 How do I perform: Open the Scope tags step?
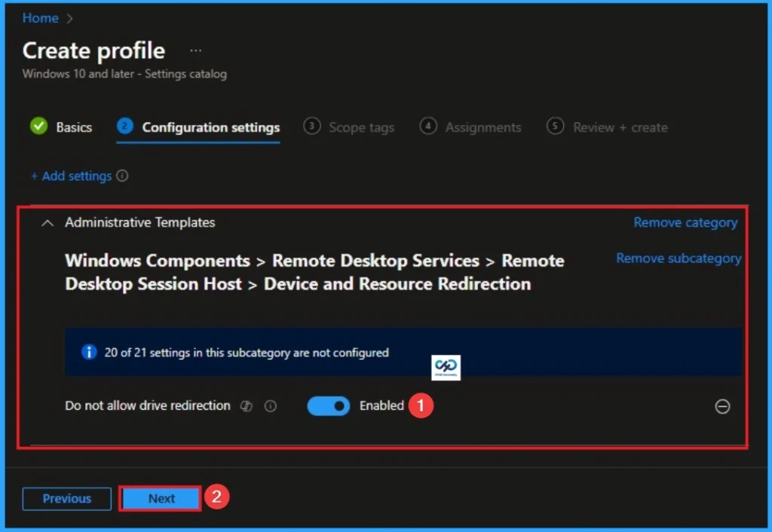[361, 127]
